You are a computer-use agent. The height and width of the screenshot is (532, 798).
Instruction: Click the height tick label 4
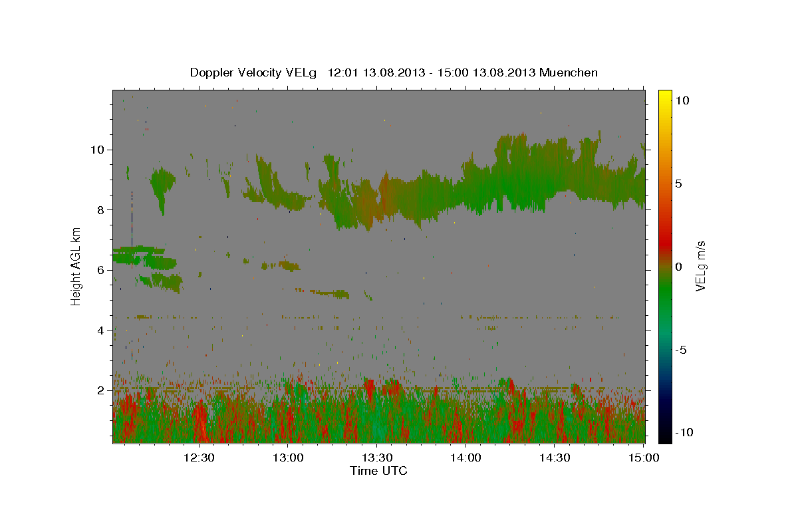100,330
